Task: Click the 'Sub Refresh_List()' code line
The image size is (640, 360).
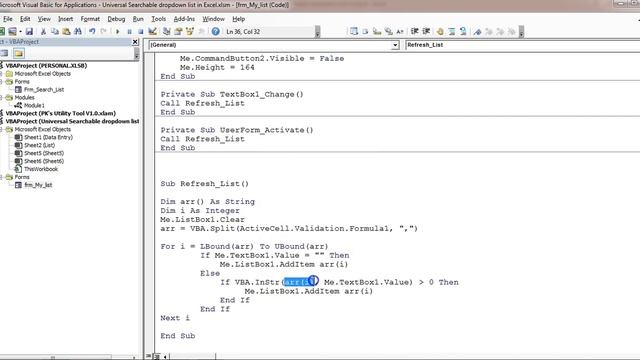Action: click(204, 184)
